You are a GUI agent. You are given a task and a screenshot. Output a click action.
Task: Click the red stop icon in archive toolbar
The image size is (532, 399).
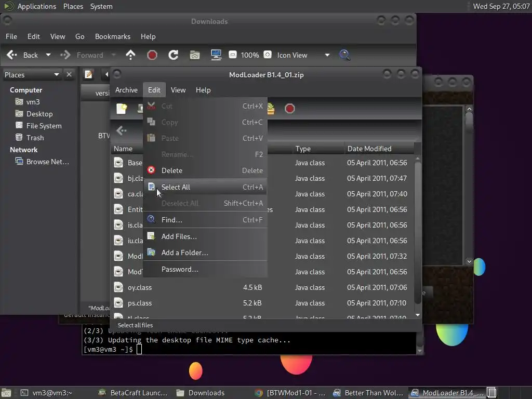(290, 109)
